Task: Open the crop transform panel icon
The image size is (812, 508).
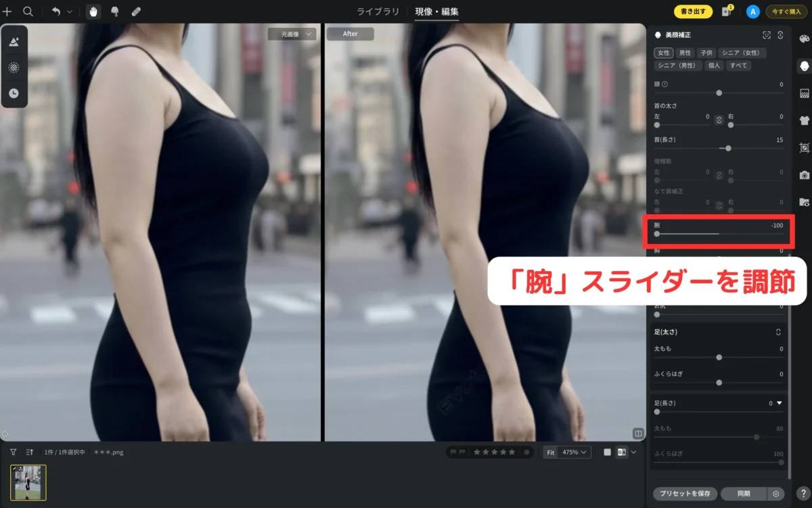Action: tap(804, 148)
